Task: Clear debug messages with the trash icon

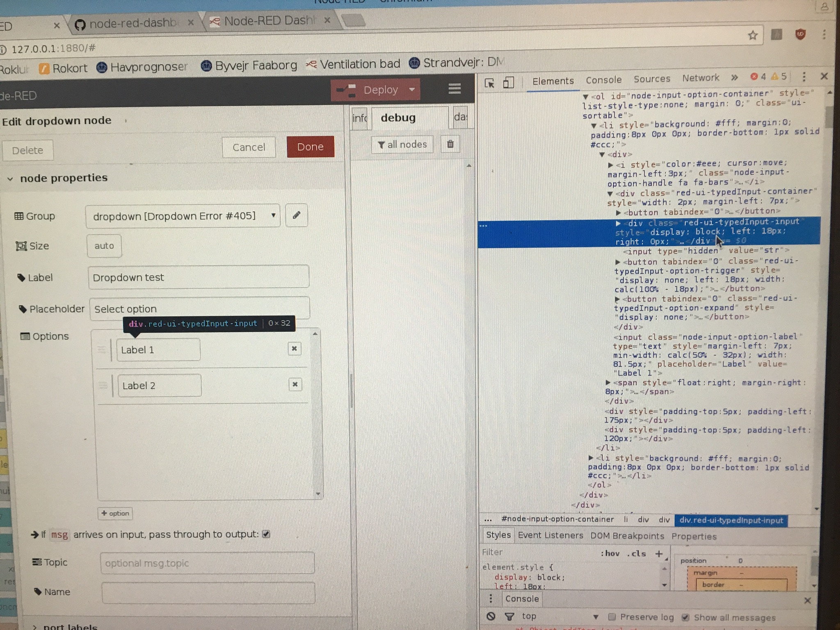Action: [450, 144]
